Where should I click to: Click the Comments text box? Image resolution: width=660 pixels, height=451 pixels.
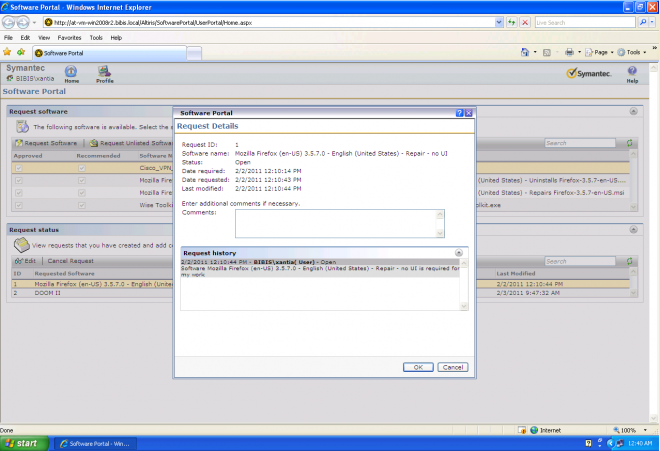[x=340, y=224]
